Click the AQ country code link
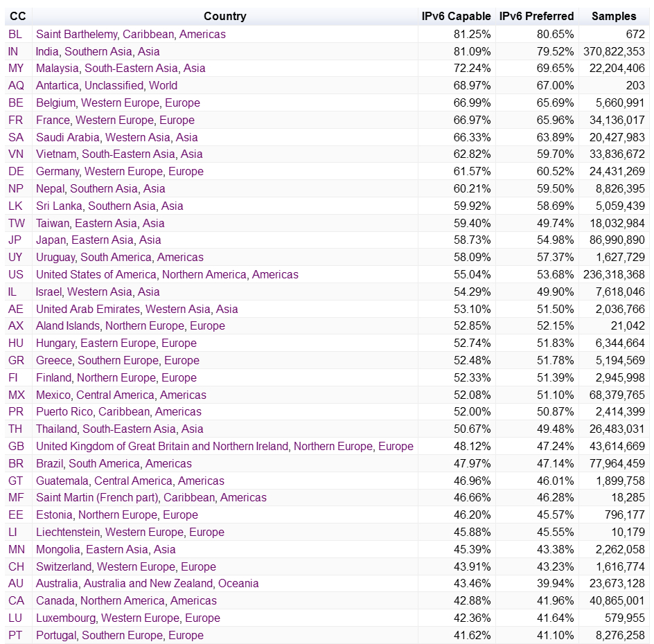Image resolution: width=654 pixels, height=644 pixels. coord(16,85)
